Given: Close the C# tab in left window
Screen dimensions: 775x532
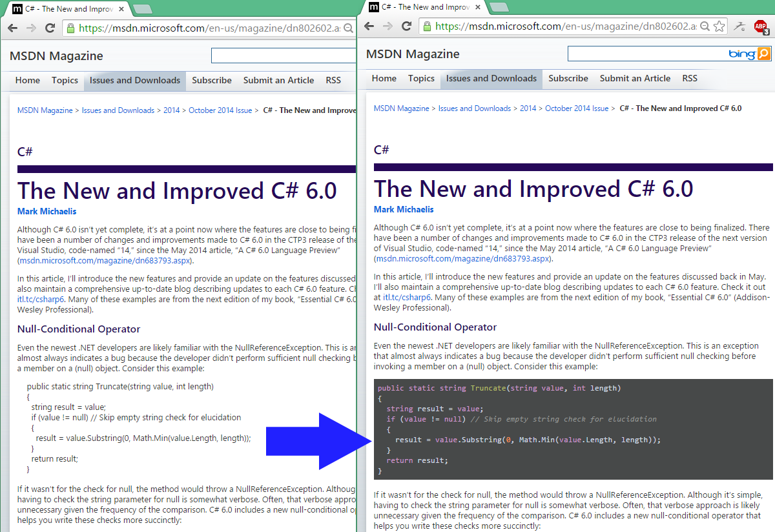Looking at the screenshot, I should (x=121, y=9).
